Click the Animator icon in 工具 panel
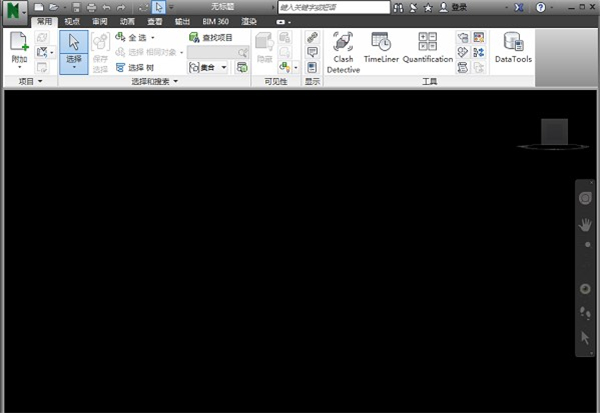The width and height of the screenshot is (600, 413). point(463,52)
